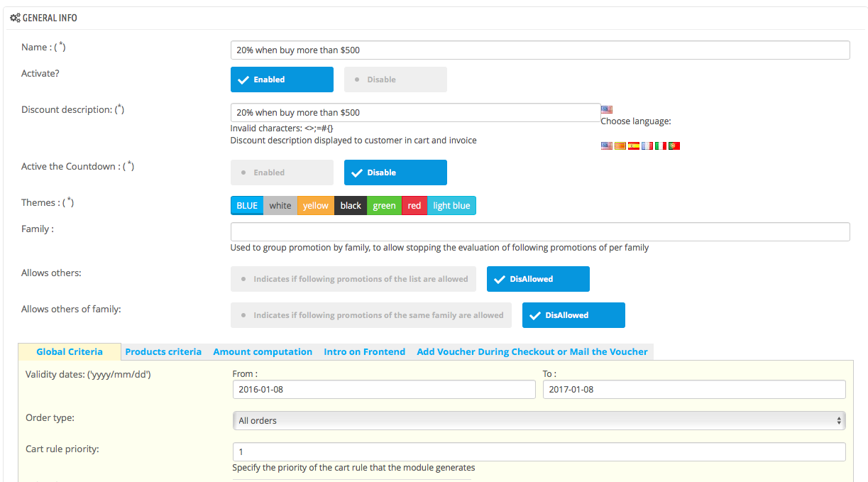Select the green theme swatch
868x482 pixels.
(383, 205)
